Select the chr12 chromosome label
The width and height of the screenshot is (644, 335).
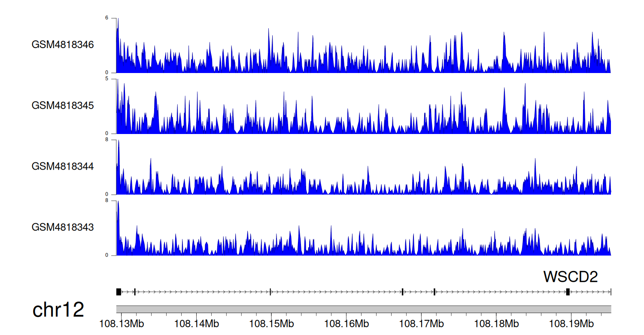(58, 310)
